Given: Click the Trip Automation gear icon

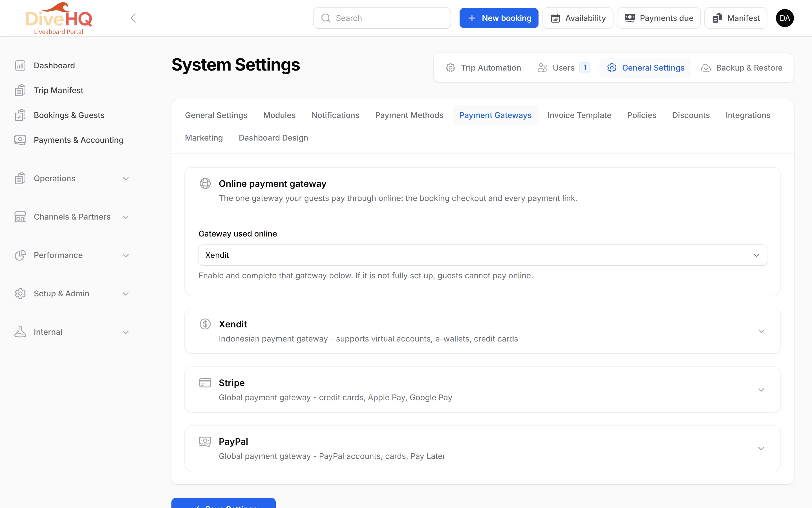Looking at the screenshot, I should [450, 68].
